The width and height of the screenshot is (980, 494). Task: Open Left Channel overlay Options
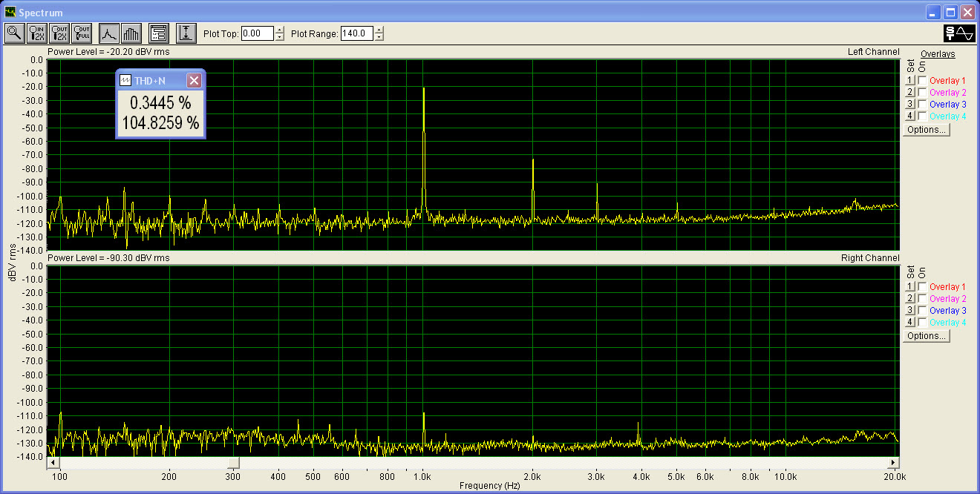[x=927, y=130]
